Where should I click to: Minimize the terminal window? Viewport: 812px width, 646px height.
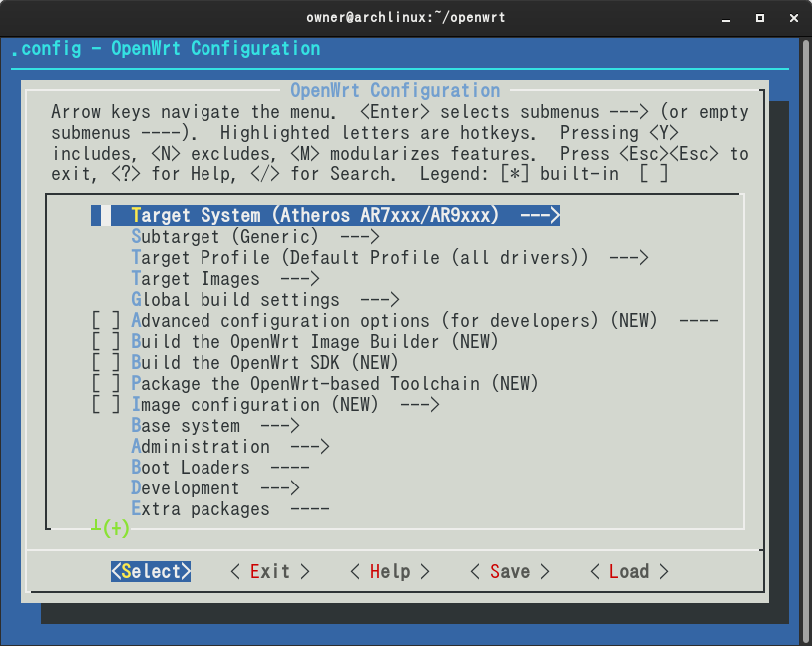(726, 18)
